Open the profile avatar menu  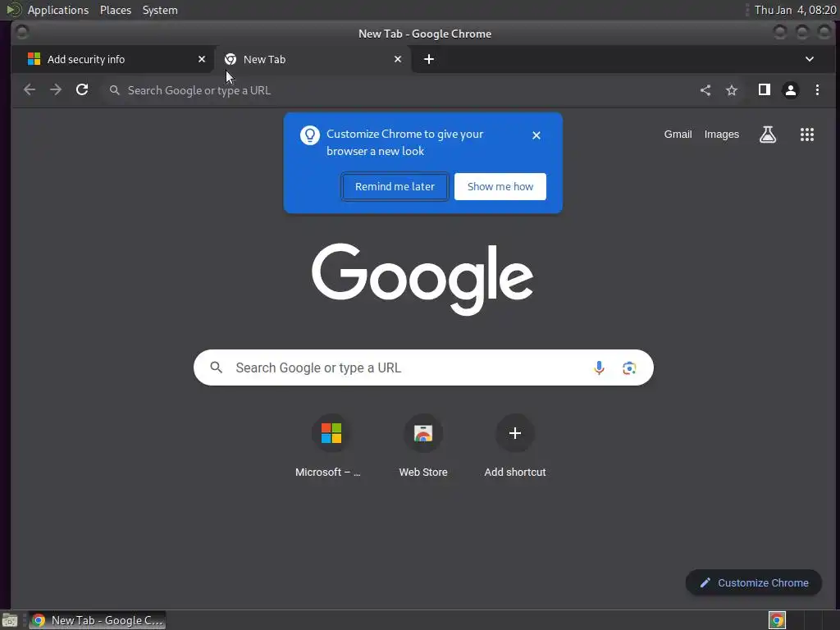(x=791, y=90)
